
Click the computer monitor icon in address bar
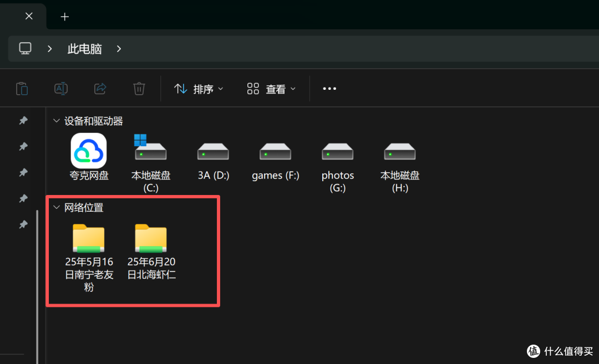click(25, 48)
